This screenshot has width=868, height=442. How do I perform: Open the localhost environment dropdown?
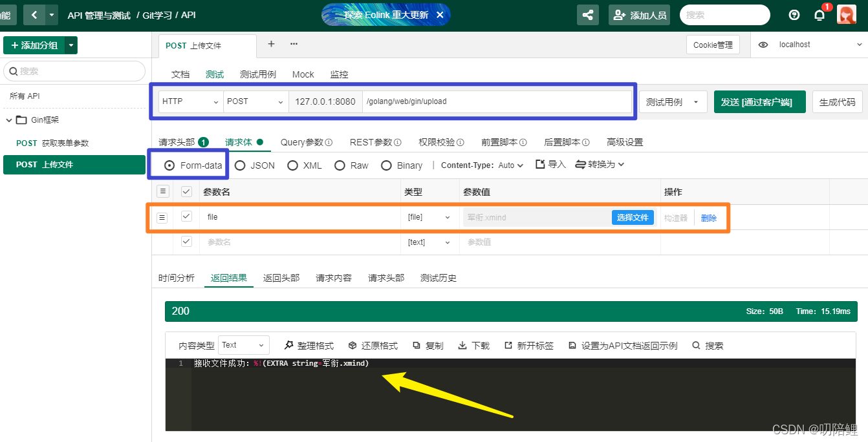[820, 45]
